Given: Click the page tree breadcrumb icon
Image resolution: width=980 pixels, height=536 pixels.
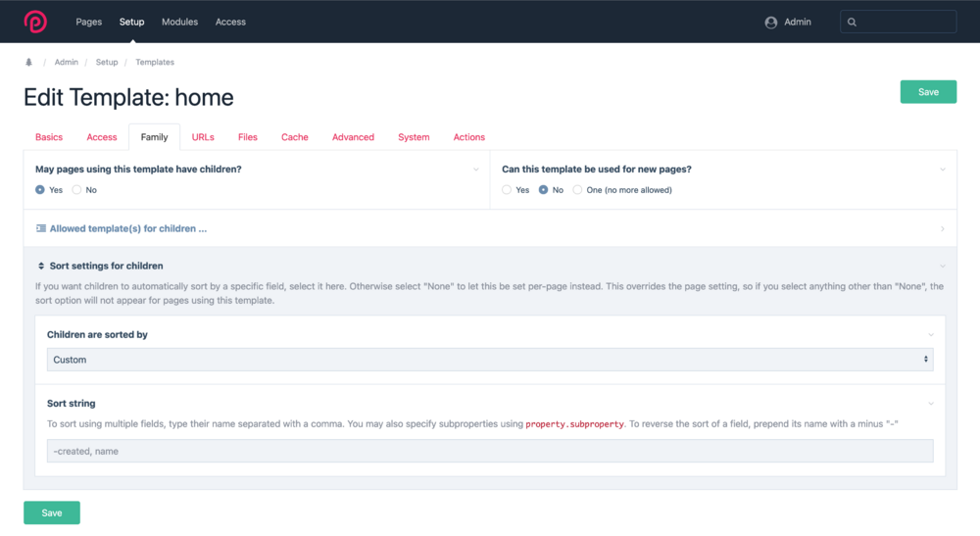Looking at the screenshot, I should click(28, 63).
